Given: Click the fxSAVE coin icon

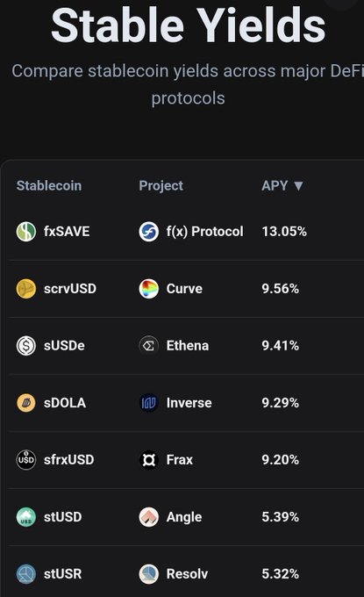Looking at the screenshot, I should click(25, 232).
